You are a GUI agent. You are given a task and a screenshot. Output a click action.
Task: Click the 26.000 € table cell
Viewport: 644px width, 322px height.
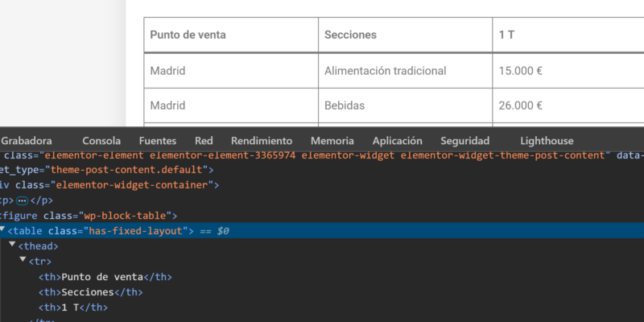coord(520,105)
